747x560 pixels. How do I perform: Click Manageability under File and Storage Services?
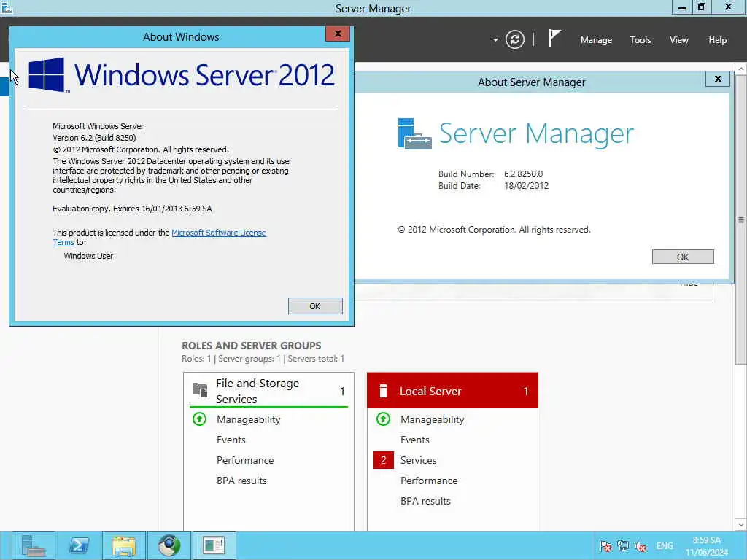tap(248, 419)
